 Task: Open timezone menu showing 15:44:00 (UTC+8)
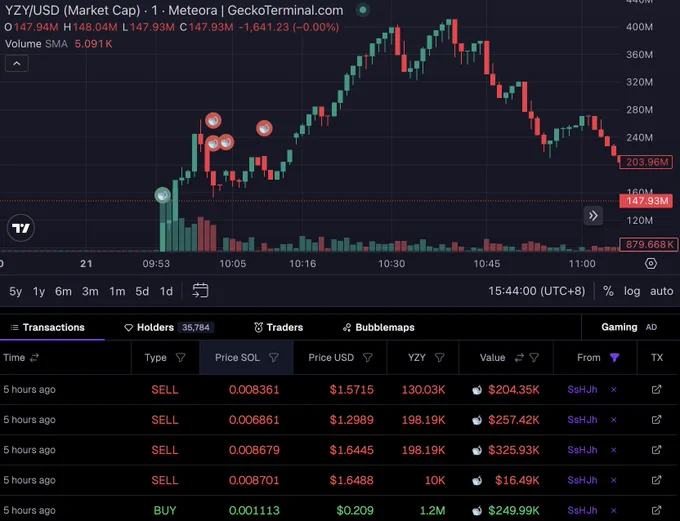536,291
